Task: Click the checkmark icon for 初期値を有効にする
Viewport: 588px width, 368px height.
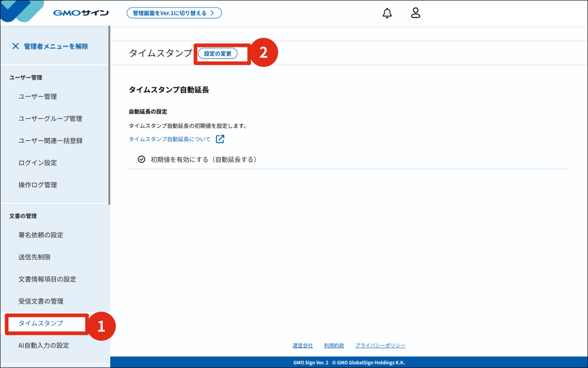Action: (x=141, y=160)
